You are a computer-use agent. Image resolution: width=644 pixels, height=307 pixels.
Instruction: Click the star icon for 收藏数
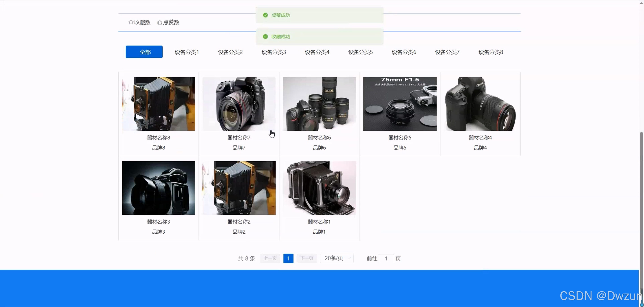pyautogui.click(x=131, y=22)
